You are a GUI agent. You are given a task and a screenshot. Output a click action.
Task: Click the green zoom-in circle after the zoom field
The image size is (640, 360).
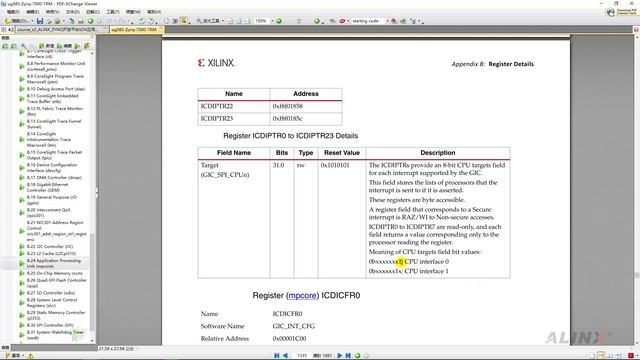tap(279, 21)
